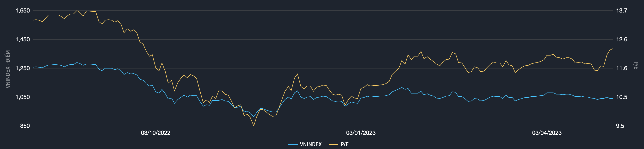Viewport: 644px width, 149px height.
Task: Click the blue VNINDEX legend line swatch
Action: pos(293,144)
